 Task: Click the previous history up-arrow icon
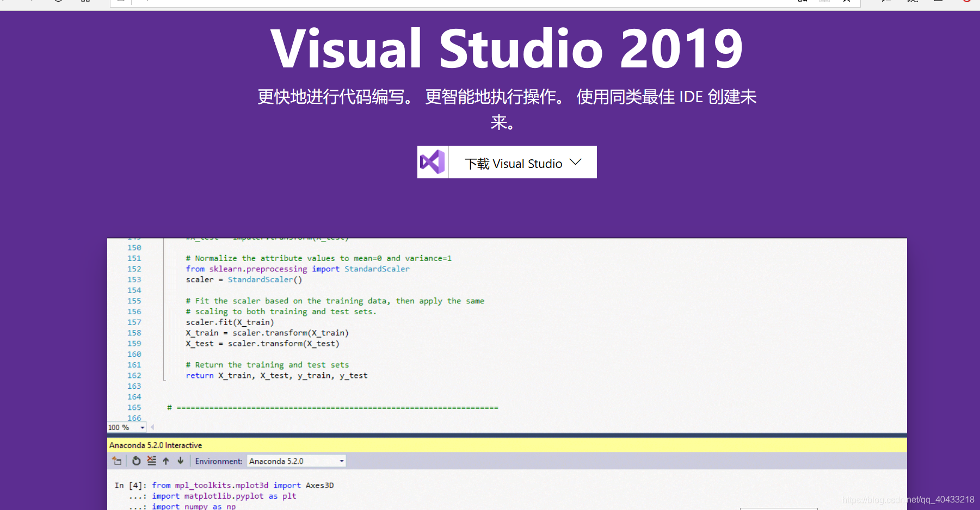166,461
